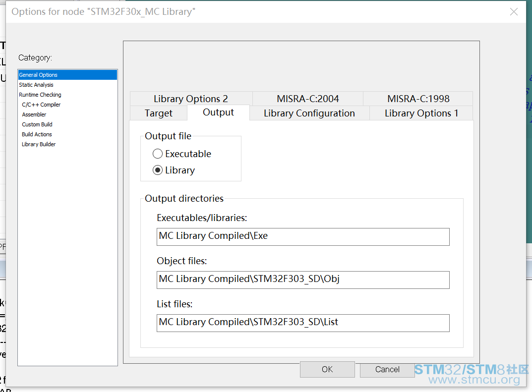Select the Output tab
Screen dimensions: 532x392
point(218,112)
